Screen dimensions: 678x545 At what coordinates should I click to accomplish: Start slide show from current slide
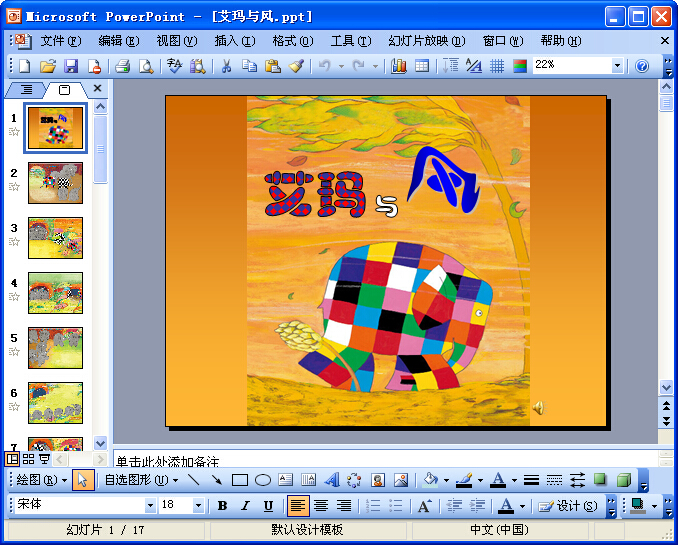point(44,458)
